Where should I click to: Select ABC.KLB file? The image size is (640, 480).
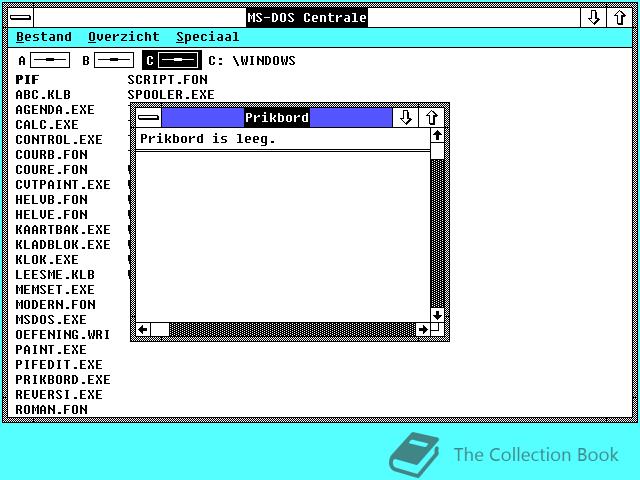tap(43, 95)
